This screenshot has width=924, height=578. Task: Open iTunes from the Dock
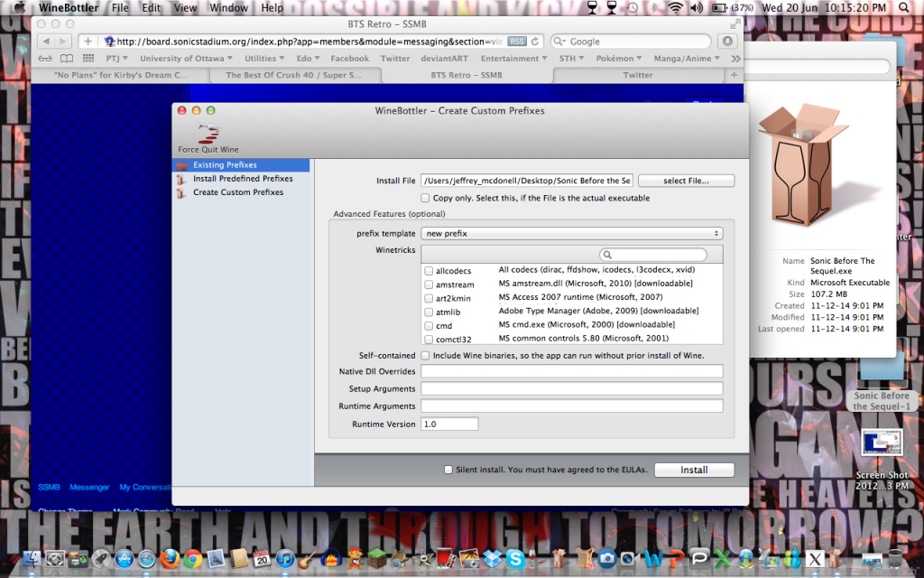pos(285,558)
